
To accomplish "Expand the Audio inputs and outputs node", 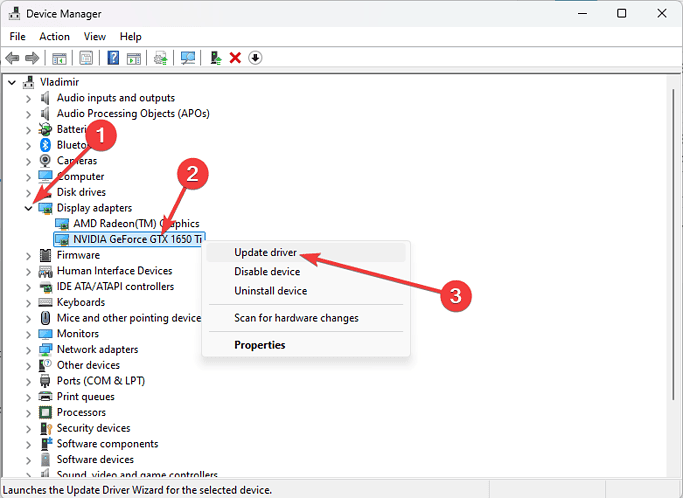I will [x=27, y=98].
